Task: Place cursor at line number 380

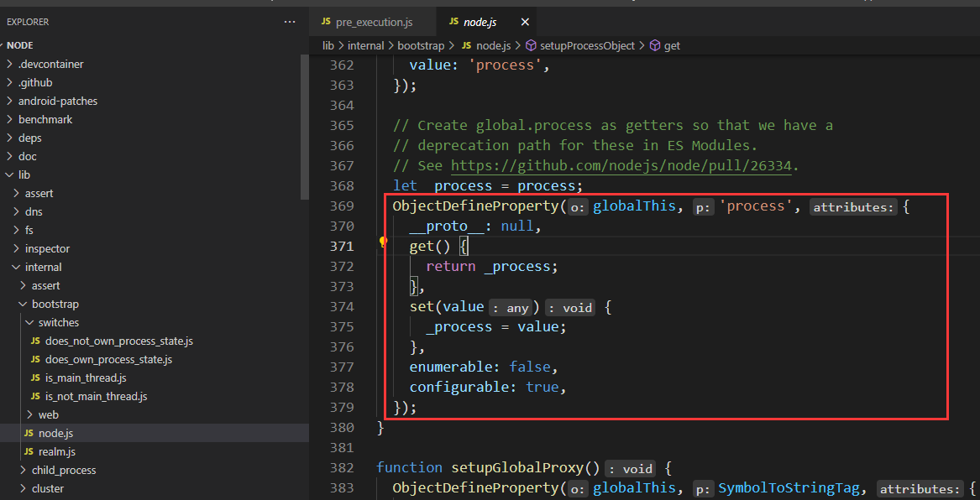Action: 342,428
